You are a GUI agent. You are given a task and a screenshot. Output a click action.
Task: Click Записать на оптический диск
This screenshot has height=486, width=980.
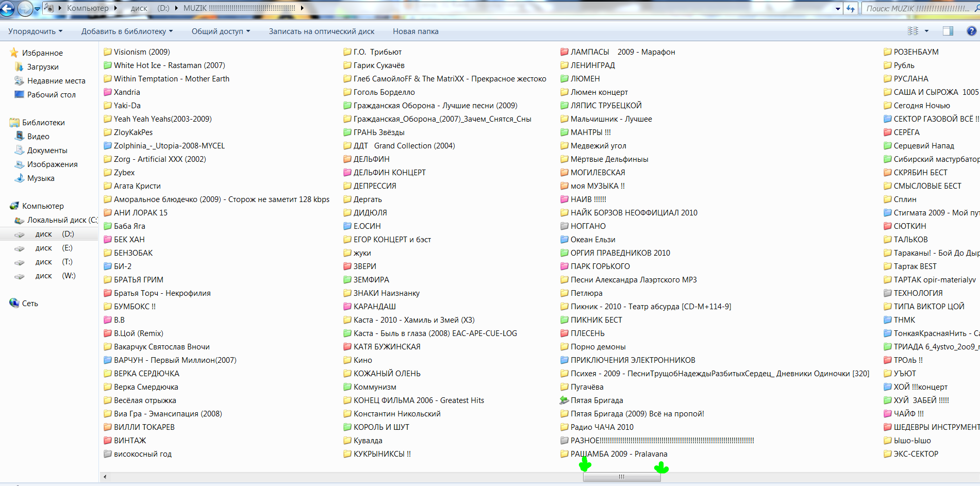[x=322, y=31]
